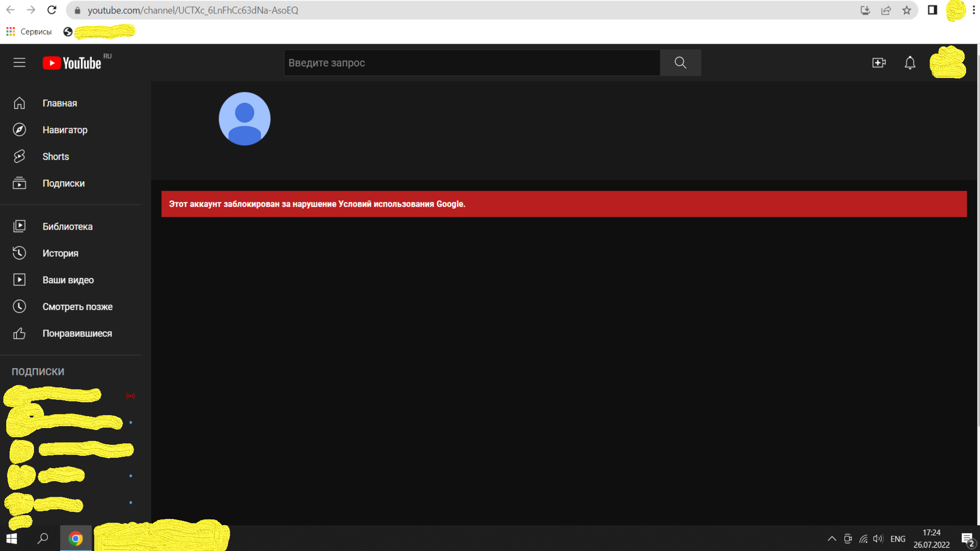
Task: Open the YouTube hamburger guide menu
Action: coord(19,63)
